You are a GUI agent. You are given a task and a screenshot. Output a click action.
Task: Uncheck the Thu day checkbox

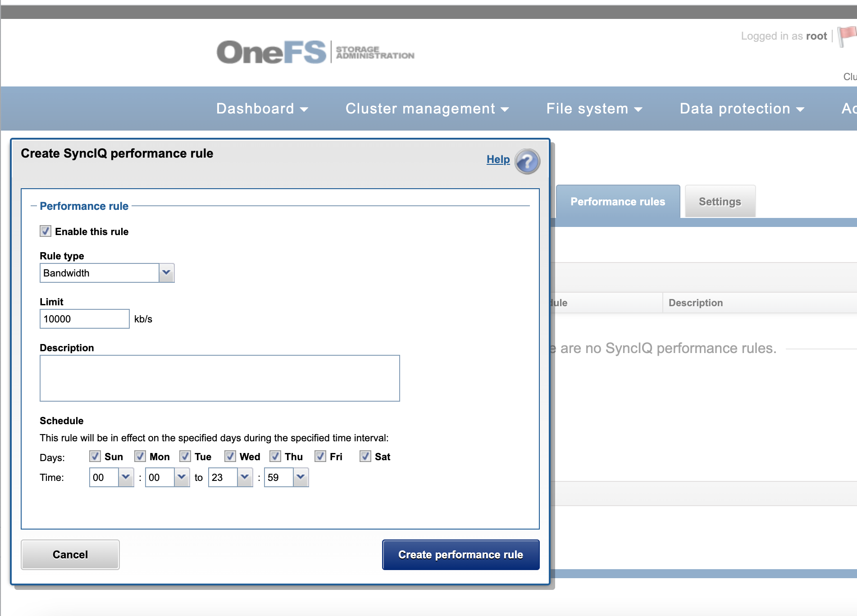(x=275, y=456)
